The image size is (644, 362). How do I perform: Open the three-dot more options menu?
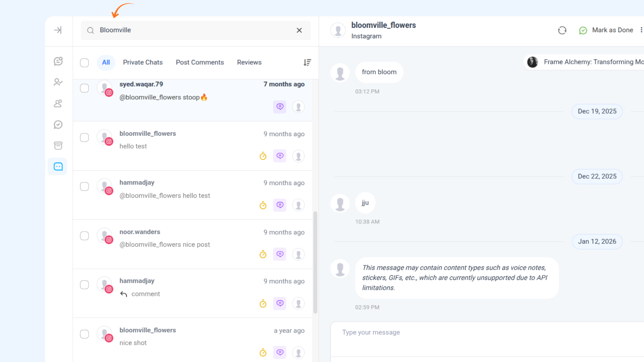click(x=641, y=30)
